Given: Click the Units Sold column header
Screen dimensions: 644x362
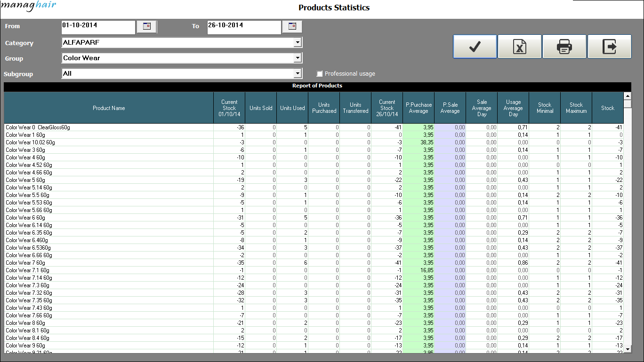Looking at the screenshot, I should [261, 108].
